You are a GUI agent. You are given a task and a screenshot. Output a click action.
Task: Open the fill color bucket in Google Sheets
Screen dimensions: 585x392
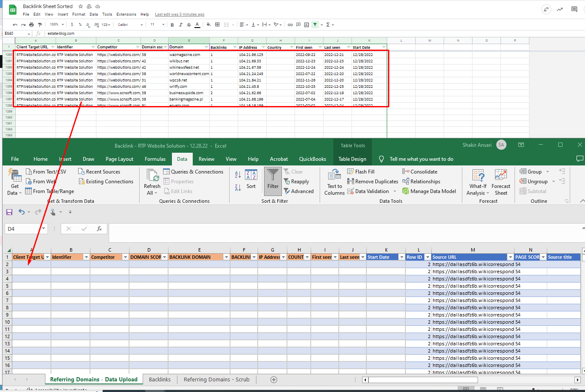pyautogui.click(x=208, y=25)
